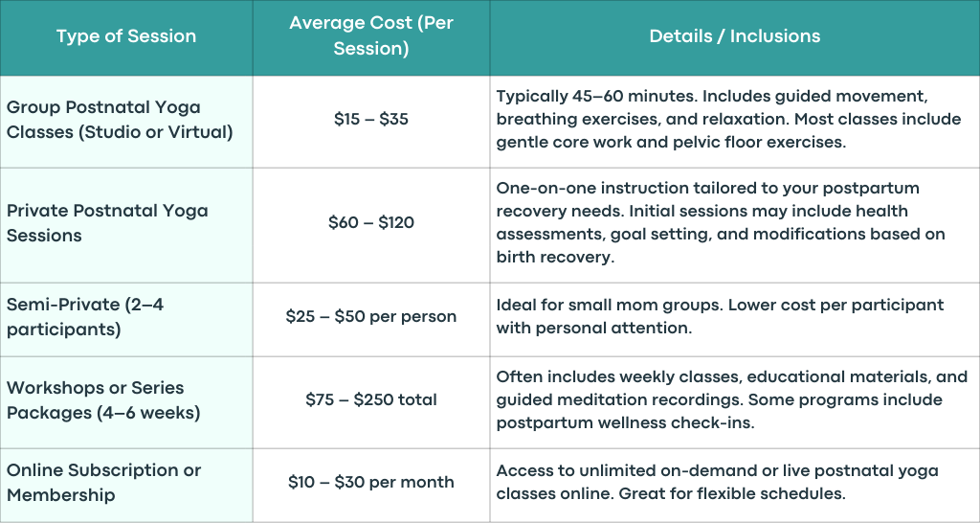
Task: Click the $15 – $35 price cell
Action: click(371, 120)
